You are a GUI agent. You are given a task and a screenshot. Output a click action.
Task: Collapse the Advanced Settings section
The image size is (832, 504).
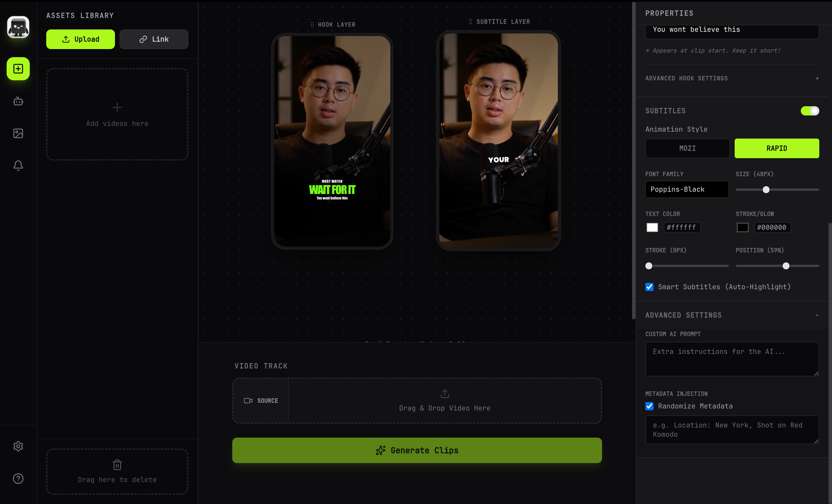tap(817, 315)
